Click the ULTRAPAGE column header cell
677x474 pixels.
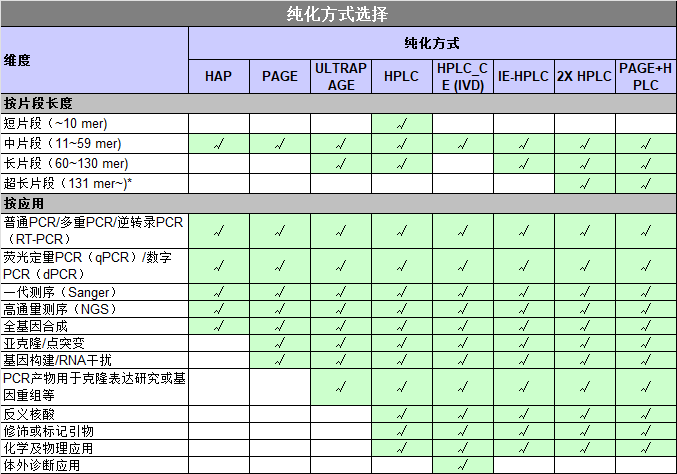click(x=341, y=76)
